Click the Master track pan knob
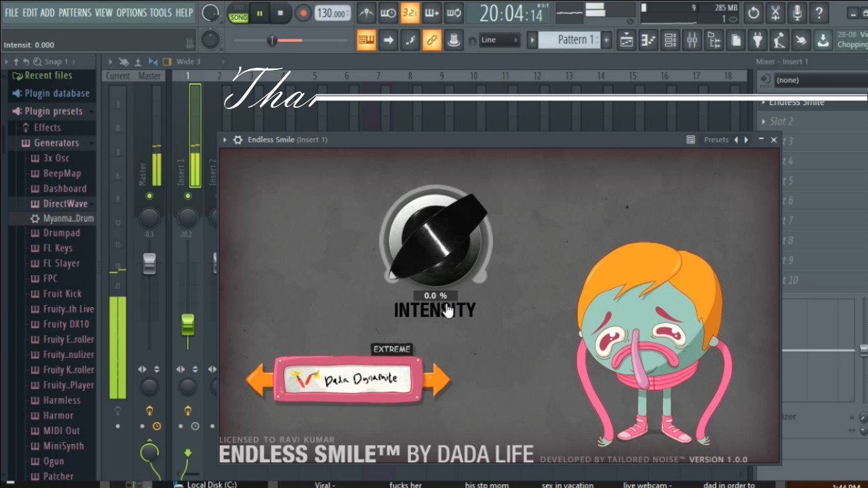The image size is (868, 488). pyautogui.click(x=149, y=218)
